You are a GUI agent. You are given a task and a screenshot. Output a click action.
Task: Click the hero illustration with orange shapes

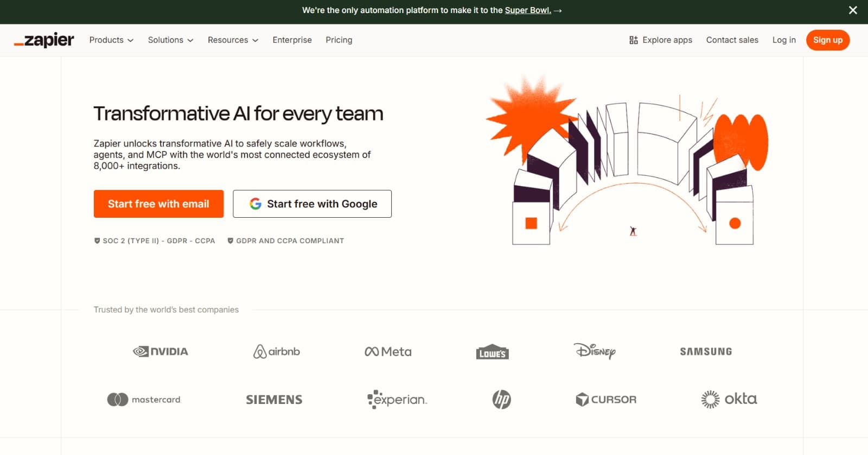tap(627, 160)
